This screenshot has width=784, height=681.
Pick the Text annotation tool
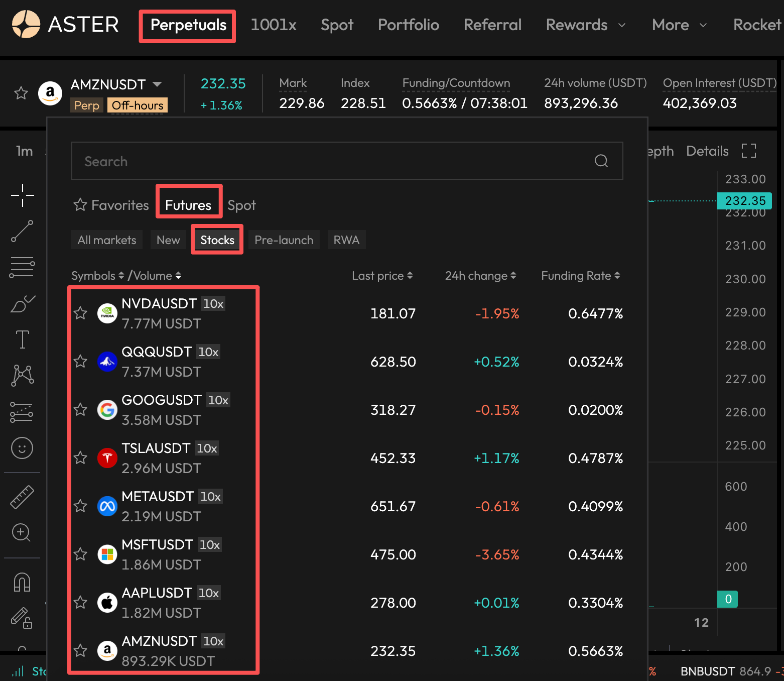(x=22, y=339)
